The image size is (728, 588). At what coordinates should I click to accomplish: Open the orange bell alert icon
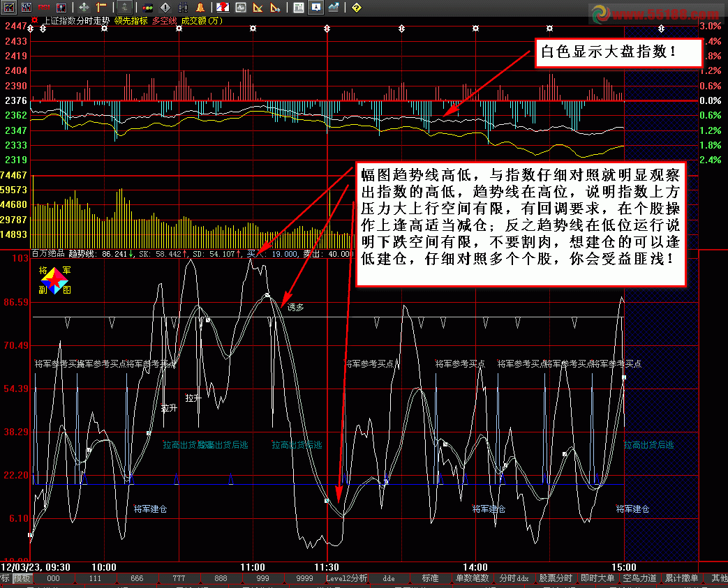(x=200, y=7)
